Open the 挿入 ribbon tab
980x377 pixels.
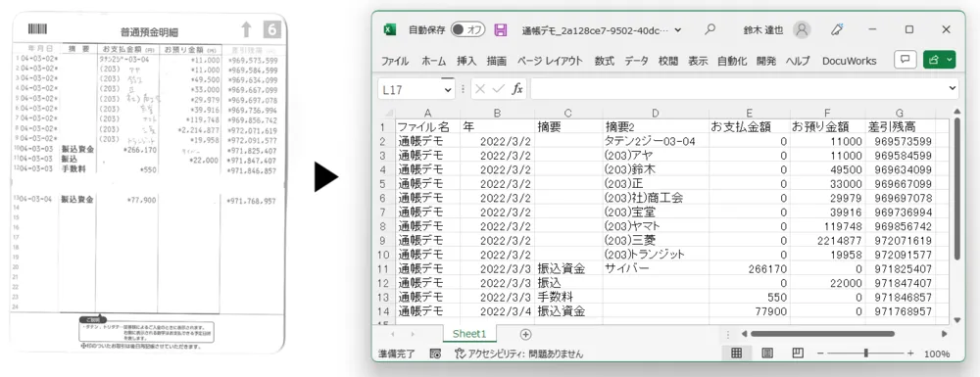coord(466,61)
